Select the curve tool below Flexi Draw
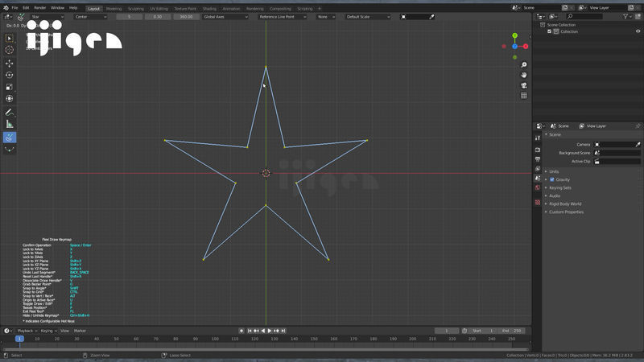This screenshot has width=644, height=362. point(10,150)
